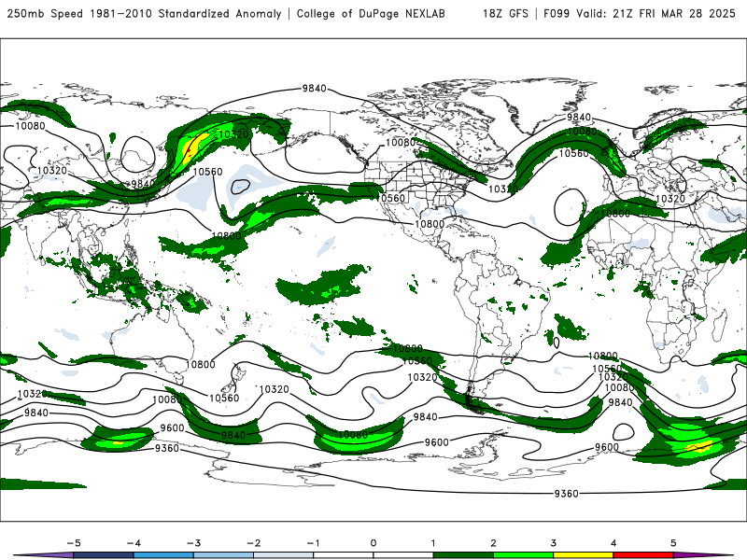Click the bright green 2 to 3 legend swatch
The image size is (747, 560).
[523, 555]
